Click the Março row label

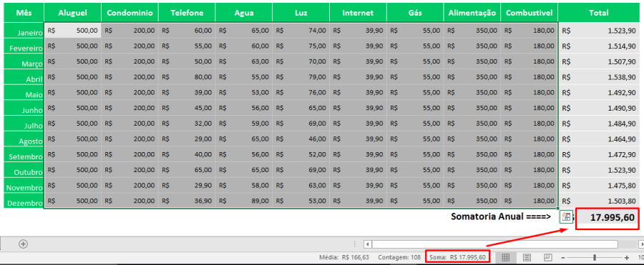click(x=24, y=61)
